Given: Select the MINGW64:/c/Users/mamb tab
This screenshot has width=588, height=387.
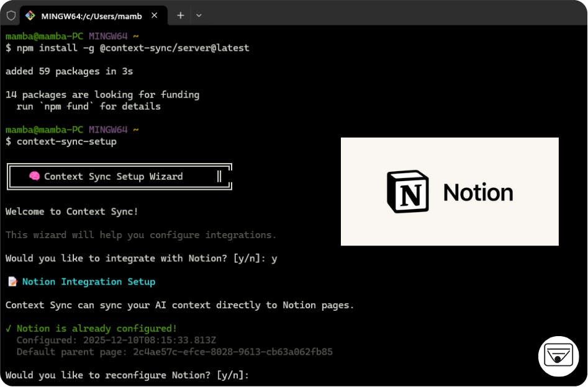Looking at the screenshot, I should coord(93,16).
